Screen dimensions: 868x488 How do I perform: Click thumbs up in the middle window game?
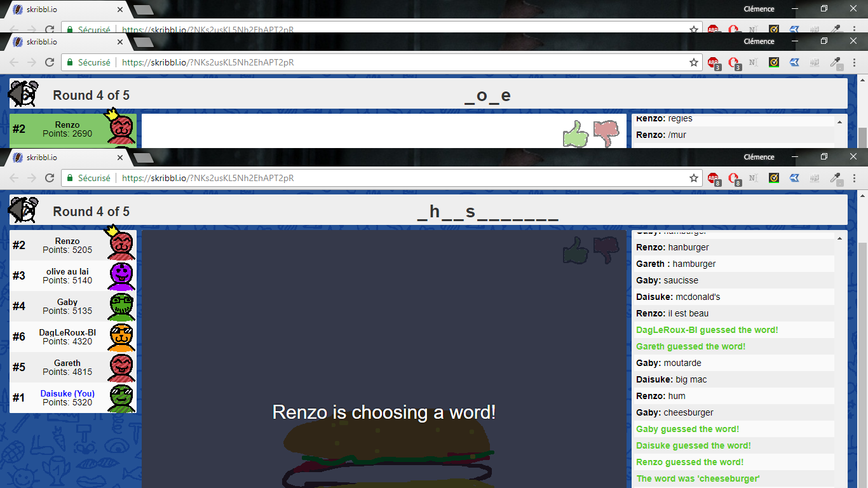tap(576, 134)
